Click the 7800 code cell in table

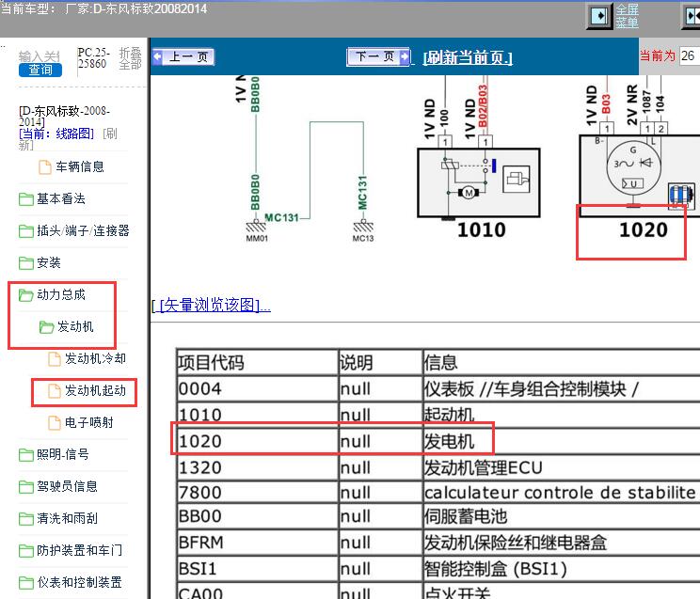pos(257,493)
